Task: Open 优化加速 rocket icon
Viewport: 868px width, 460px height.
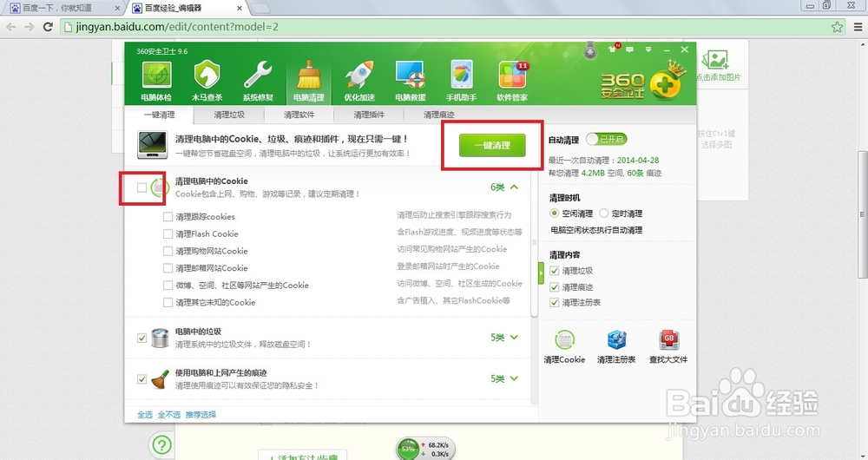Action: click(x=360, y=75)
